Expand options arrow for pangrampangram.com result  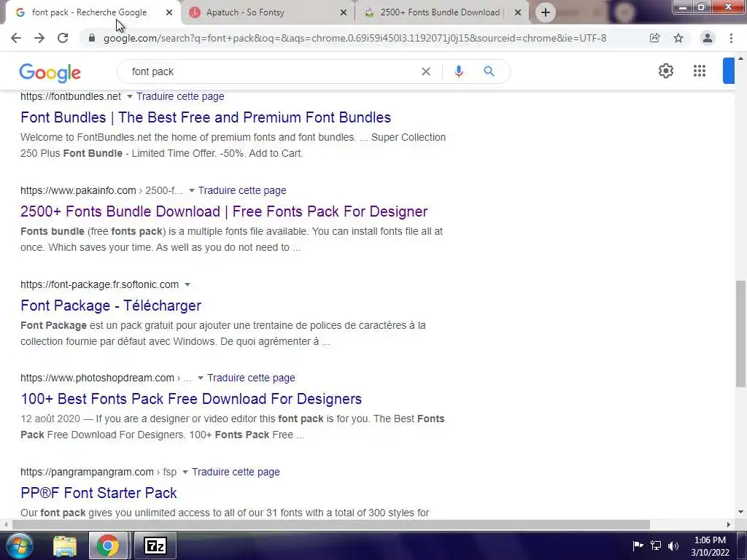point(185,472)
